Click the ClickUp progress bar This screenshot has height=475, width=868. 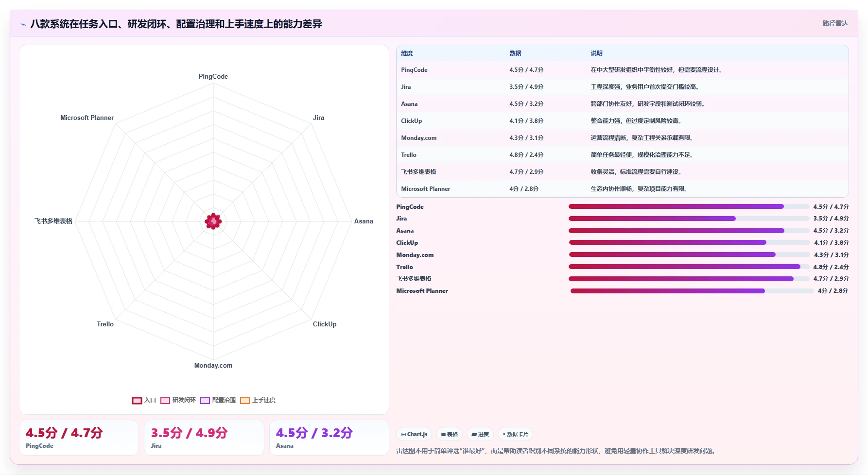click(689, 242)
